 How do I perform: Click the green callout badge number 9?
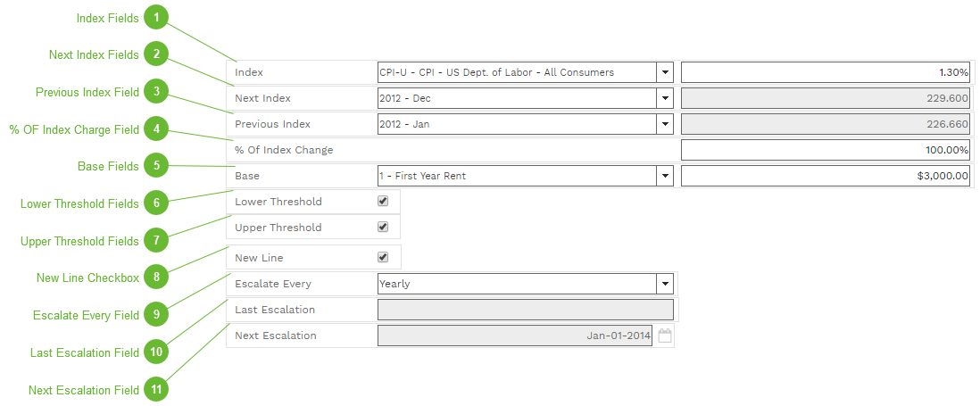(x=156, y=315)
